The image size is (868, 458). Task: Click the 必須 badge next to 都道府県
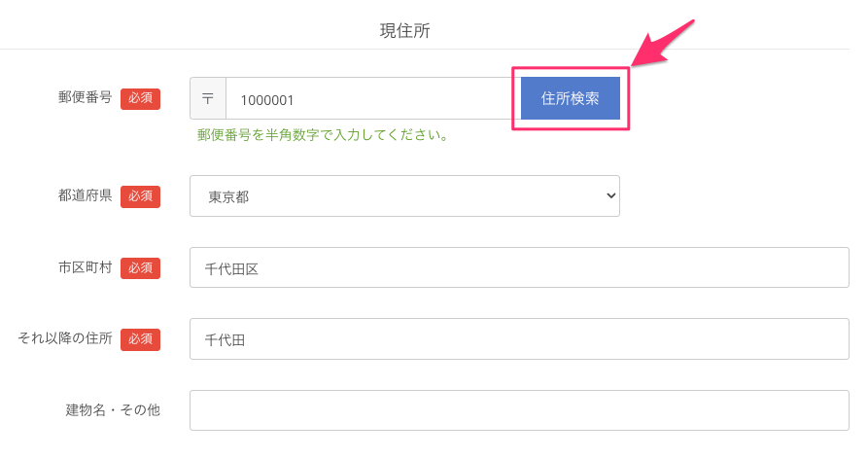click(140, 196)
